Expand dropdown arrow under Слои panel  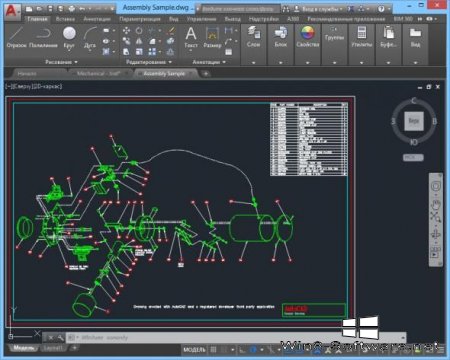[x=254, y=62]
